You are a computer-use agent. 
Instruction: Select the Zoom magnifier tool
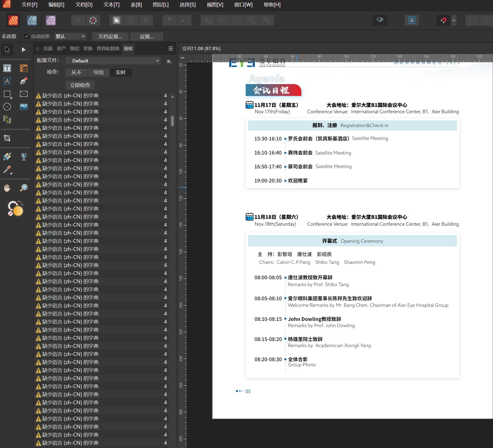(24, 188)
